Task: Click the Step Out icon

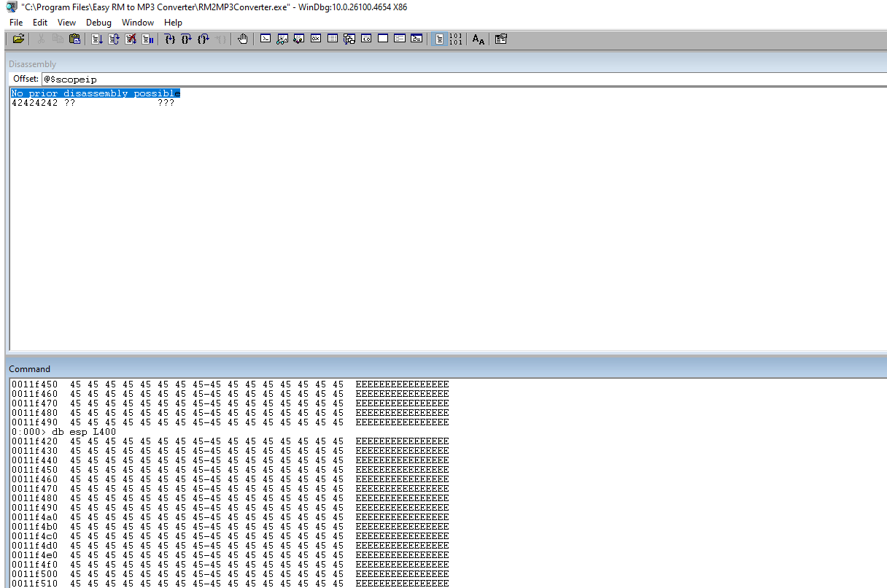Action: (x=204, y=39)
